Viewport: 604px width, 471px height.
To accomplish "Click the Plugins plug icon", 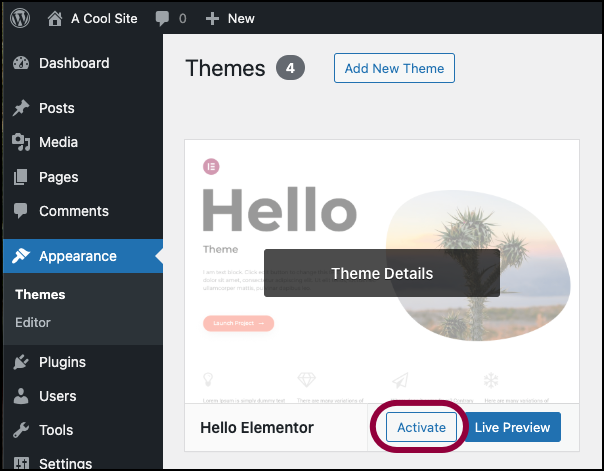I will pyautogui.click(x=21, y=362).
